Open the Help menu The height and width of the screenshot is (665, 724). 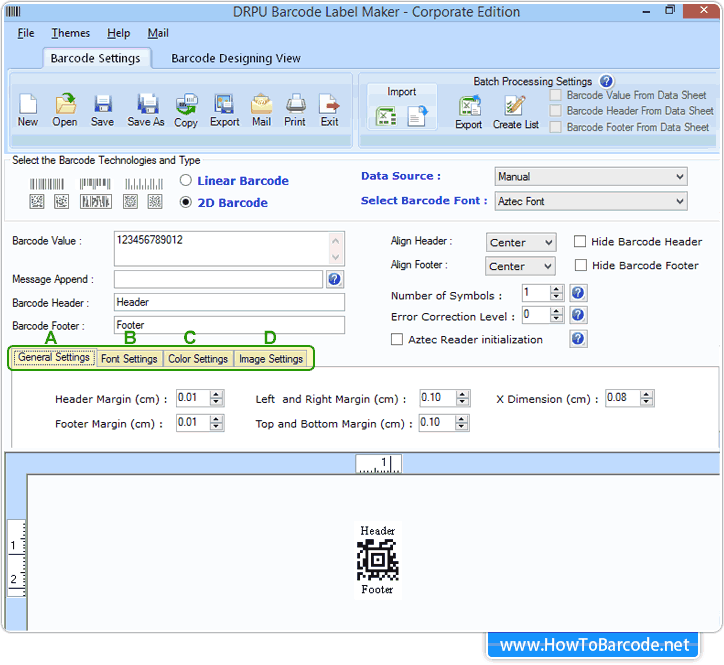coord(119,33)
